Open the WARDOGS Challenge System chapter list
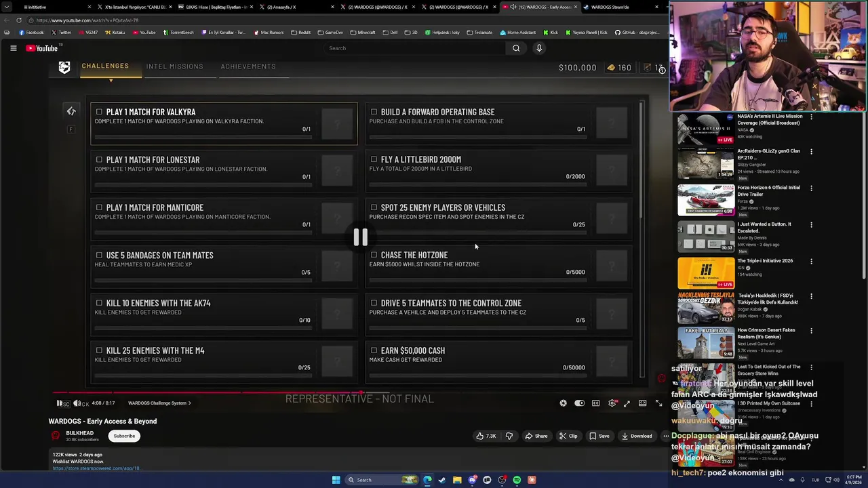The width and height of the screenshot is (868, 488). [x=159, y=403]
